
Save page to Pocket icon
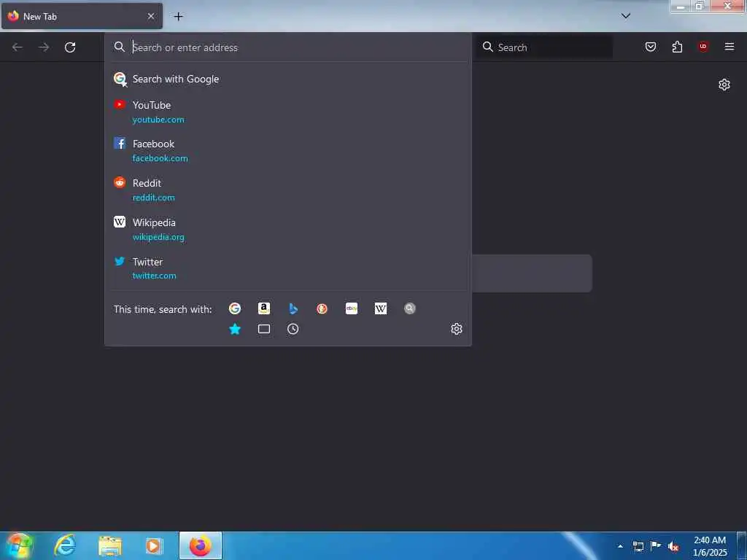coord(651,47)
